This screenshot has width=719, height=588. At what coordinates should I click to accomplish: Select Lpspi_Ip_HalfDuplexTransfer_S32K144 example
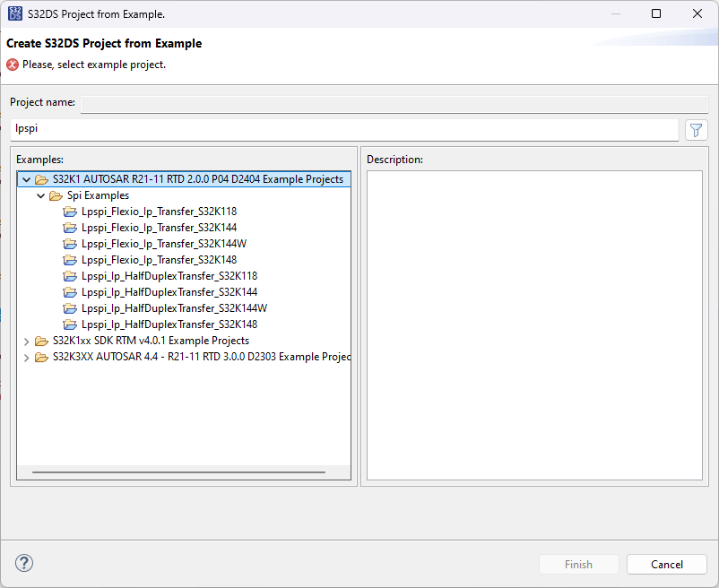tap(169, 291)
